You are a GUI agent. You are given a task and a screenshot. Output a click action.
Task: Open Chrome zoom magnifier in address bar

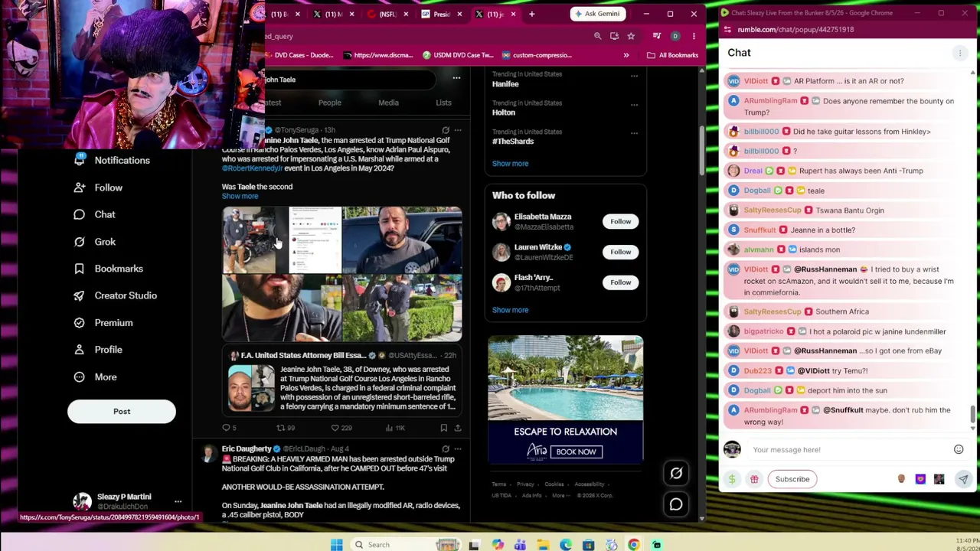point(597,36)
